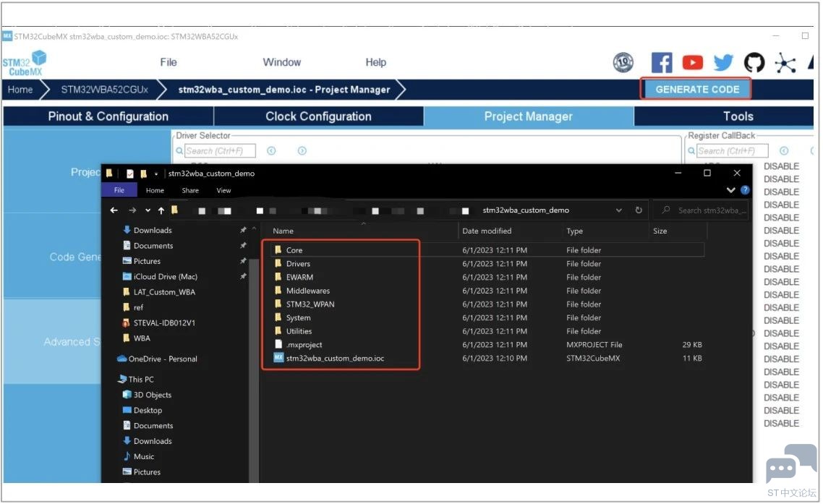
Task: Click the Search stm32wba field
Action: point(701,210)
